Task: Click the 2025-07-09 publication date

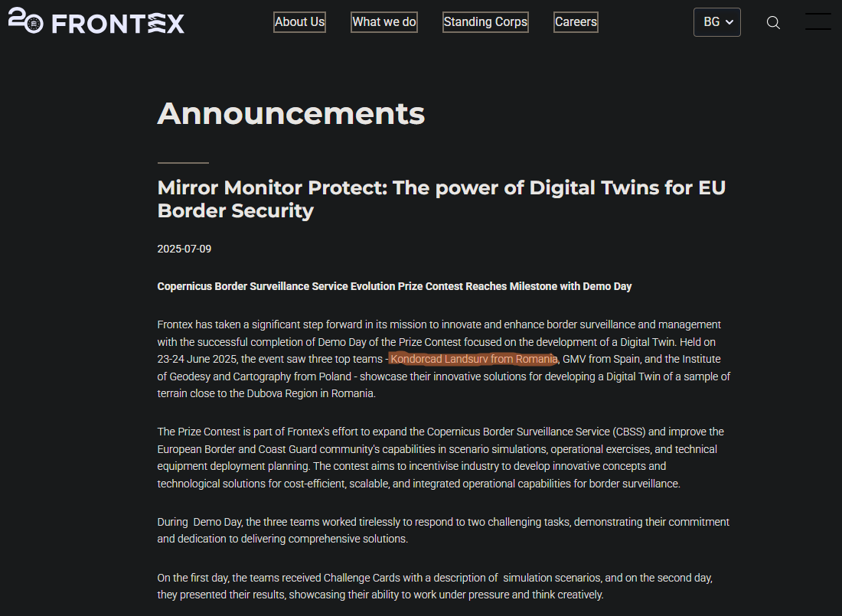Action: point(184,249)
